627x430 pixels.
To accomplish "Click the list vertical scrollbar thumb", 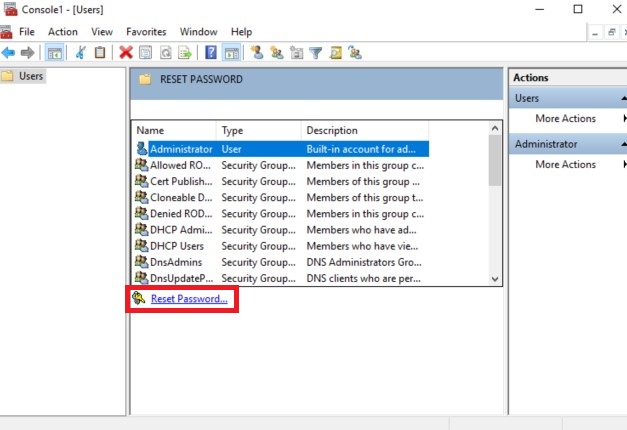I will (x=495, y=160).
